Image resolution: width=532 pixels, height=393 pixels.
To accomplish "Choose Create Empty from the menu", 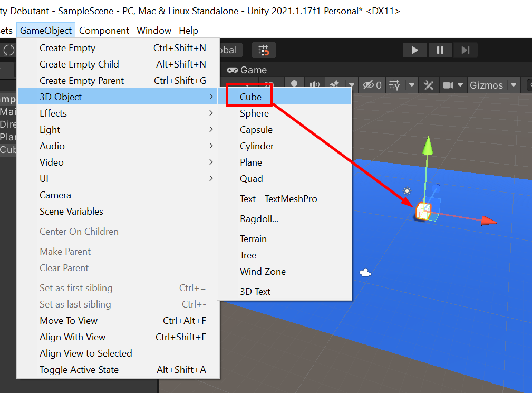I will coord(117,48).
